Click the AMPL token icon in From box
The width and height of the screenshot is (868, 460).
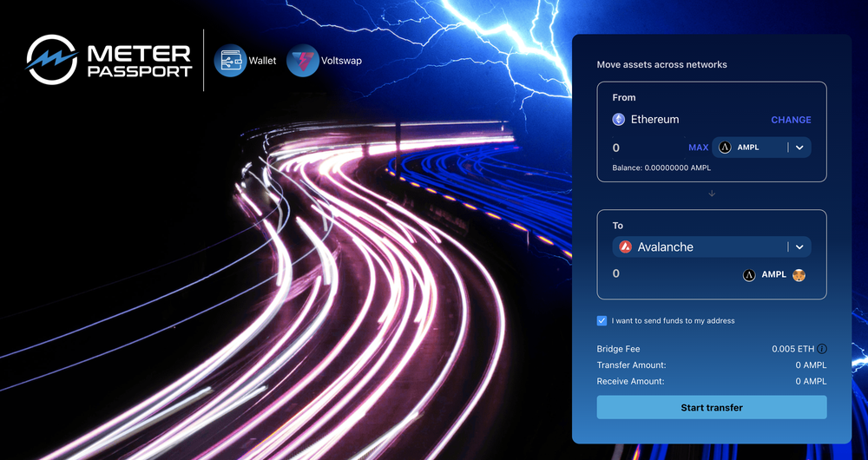tap(725, 148)
